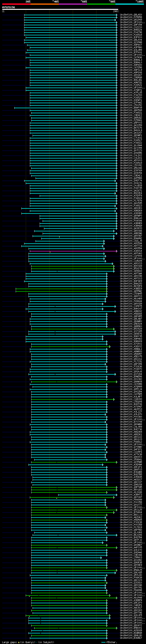Click hit label UniRef100_Q655W2
Viewport: 146px width, 644px height.
click(131, 291)
